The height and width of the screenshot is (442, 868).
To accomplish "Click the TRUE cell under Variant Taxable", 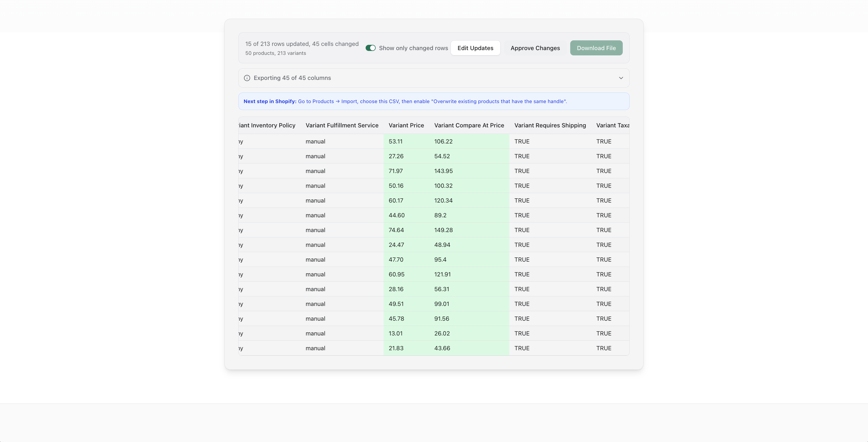I will click(604, 141).
